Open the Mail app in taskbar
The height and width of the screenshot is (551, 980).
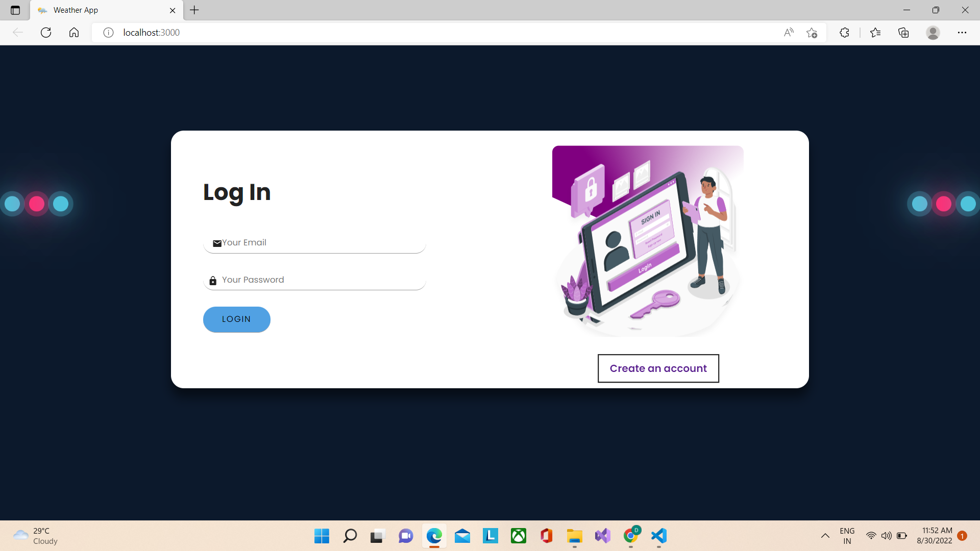point(462,536)
